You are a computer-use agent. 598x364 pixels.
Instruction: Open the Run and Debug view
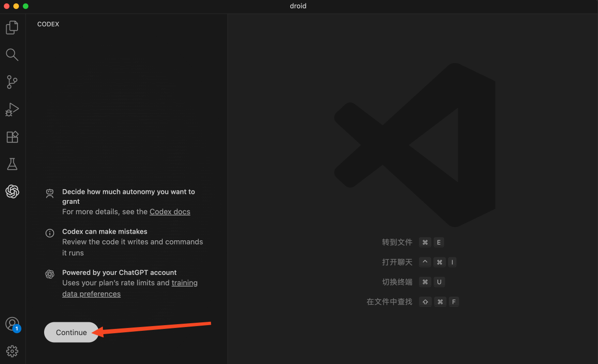[x=12, y=109]
